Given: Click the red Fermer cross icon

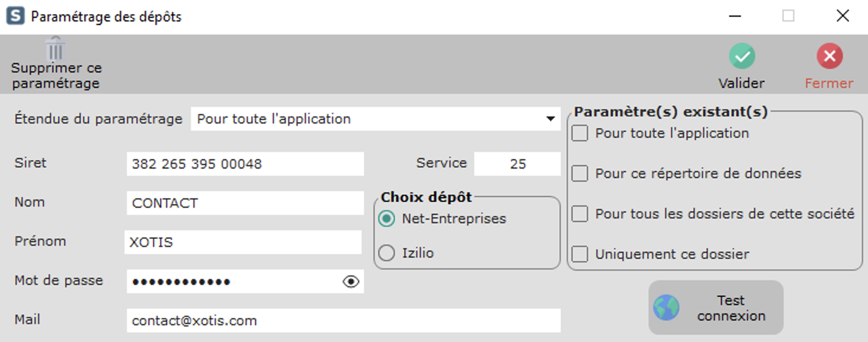Looking at the screenshot, I should 829,57.
